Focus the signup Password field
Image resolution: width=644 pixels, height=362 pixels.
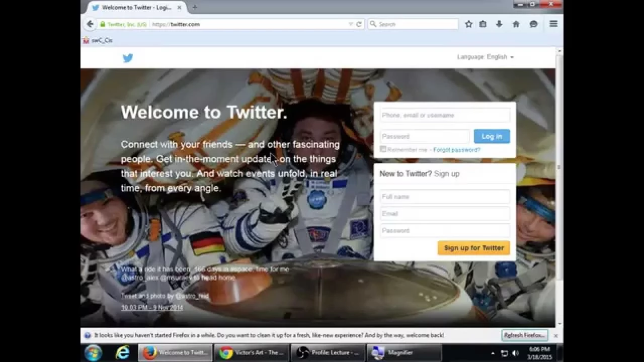(x=445, y=231)
